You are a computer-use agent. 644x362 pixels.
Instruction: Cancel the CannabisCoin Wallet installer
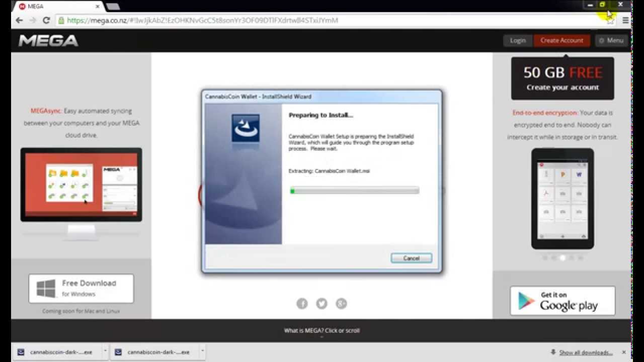click(411, 258)
